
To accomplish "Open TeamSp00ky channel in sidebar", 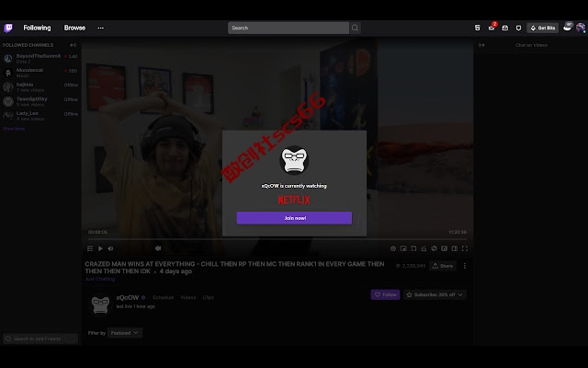I will pyautogui.click(x=40, y=101).
